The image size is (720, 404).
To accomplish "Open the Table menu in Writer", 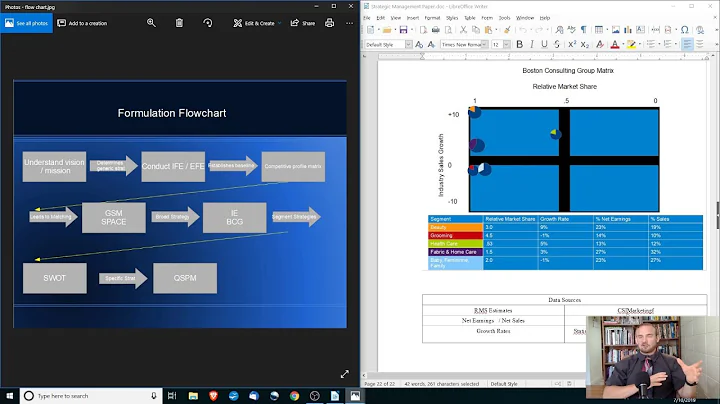I will pyautogui.click(x=470, y=18).
